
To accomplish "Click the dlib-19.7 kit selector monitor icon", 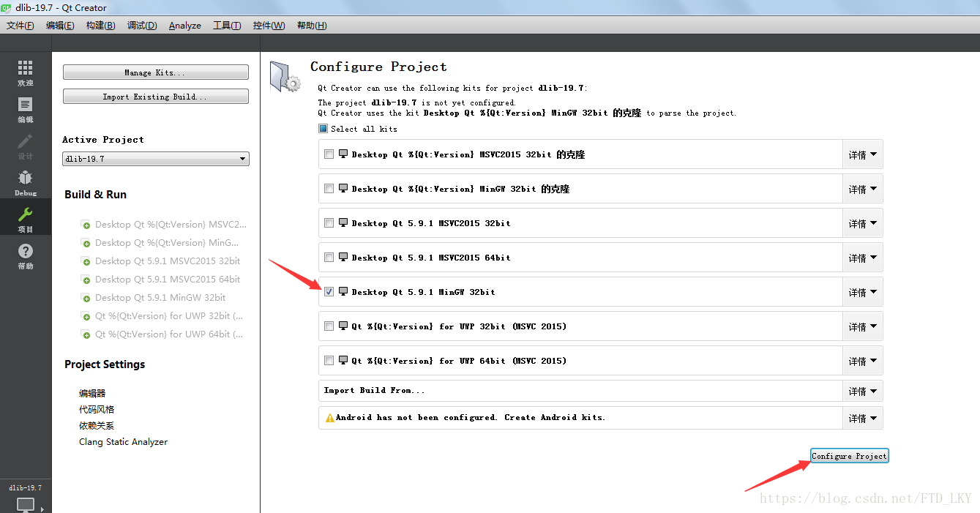I will pos(26,504).
